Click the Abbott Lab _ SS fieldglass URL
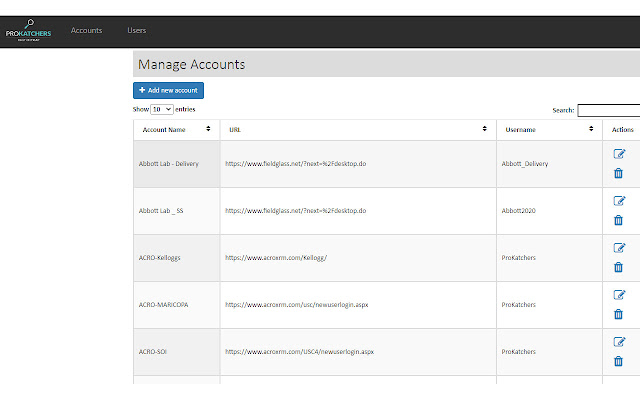 [296, 211]
